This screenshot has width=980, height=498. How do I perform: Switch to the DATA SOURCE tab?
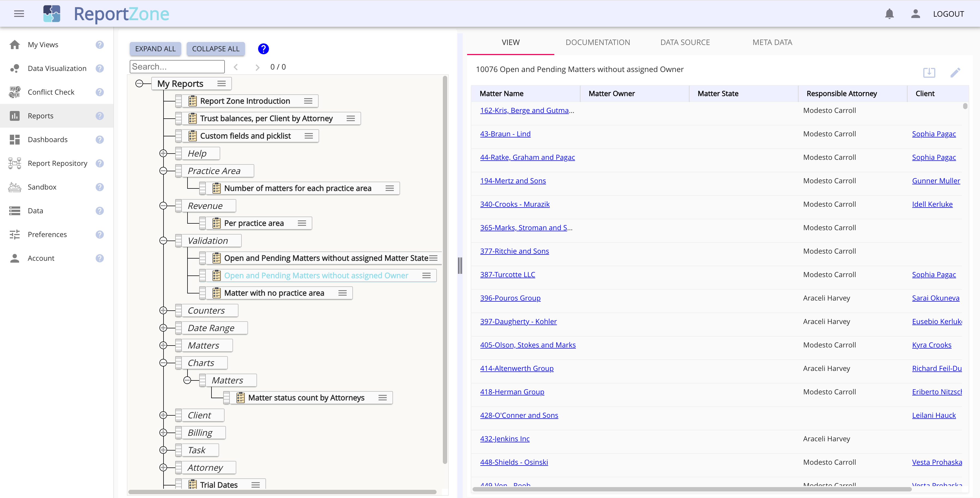click(x=685, y=42)
